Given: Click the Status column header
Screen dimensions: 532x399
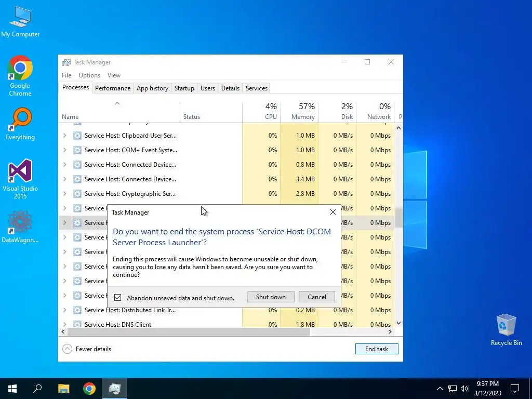Looking at the screenshot, I should point(211,112).
